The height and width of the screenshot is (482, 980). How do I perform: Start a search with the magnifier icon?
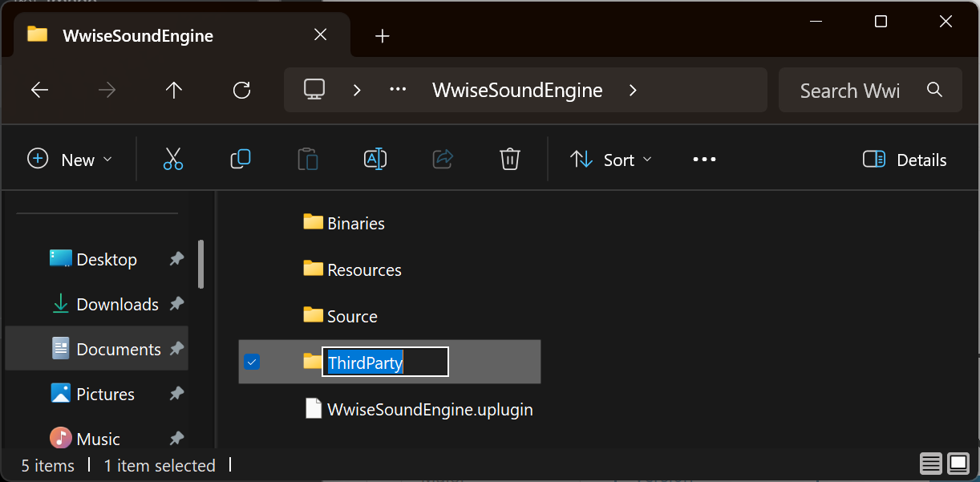(x=934, y=90)
